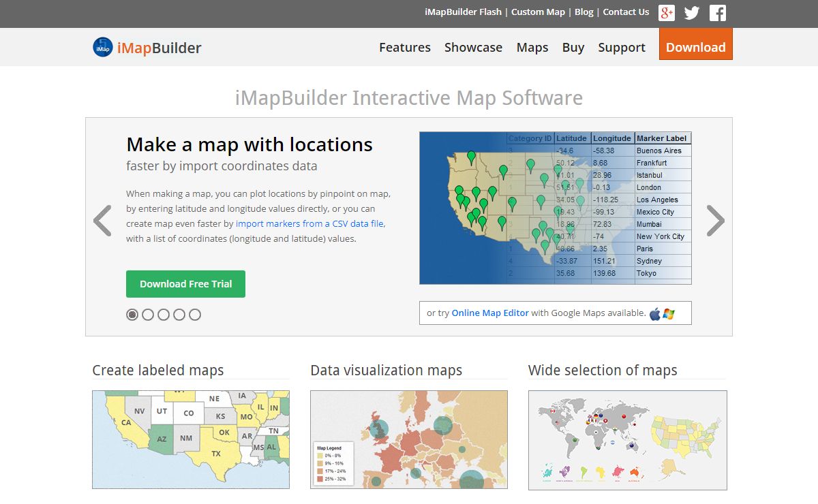Open the Online Map Editor link
The image size is (818, 504).
pyautogui.click(x=490, y=313)
